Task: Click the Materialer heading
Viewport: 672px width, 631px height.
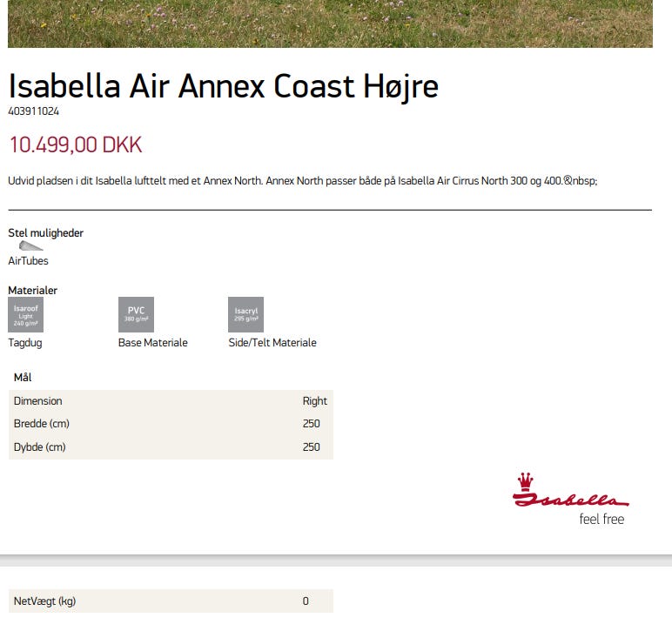Action: [x=32, y=291]
